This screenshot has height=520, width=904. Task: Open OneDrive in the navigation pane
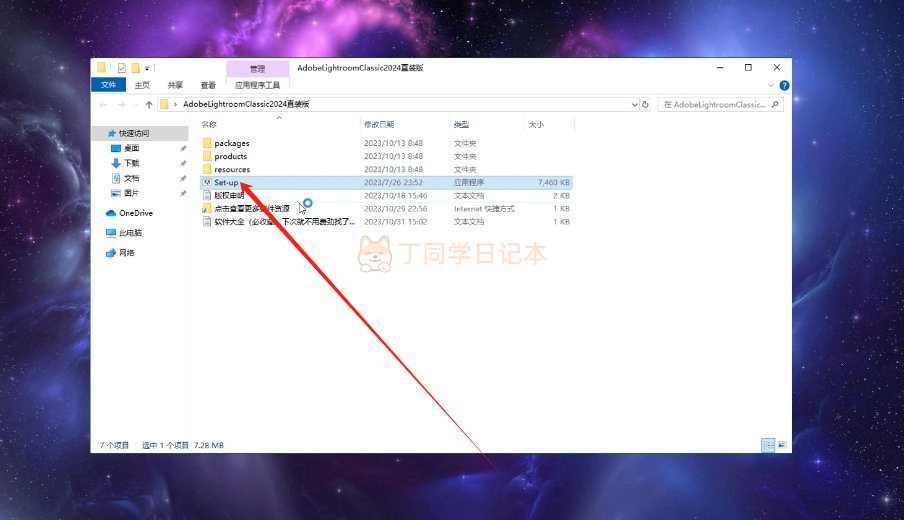[x=135, y=213]
